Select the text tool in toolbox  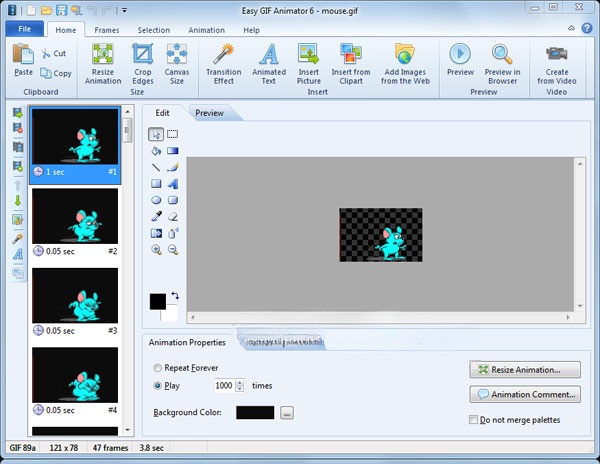(173, 184)
